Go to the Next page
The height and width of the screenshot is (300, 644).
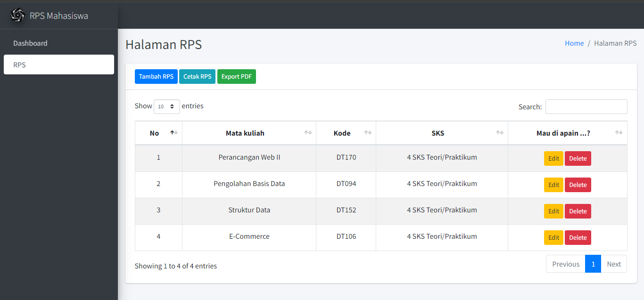coord(614,264)
